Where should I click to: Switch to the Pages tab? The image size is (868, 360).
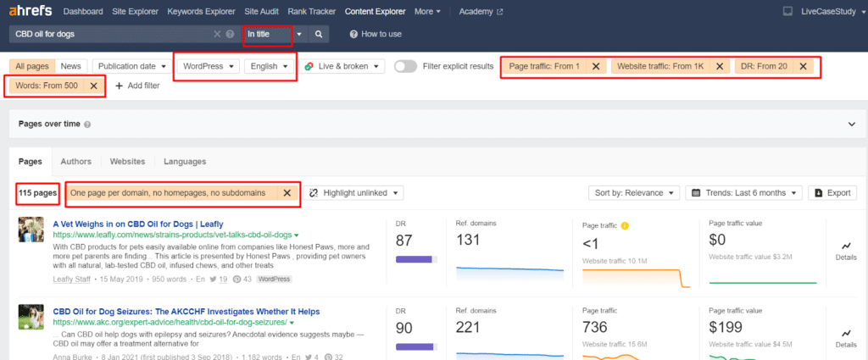tap(31, 162)
